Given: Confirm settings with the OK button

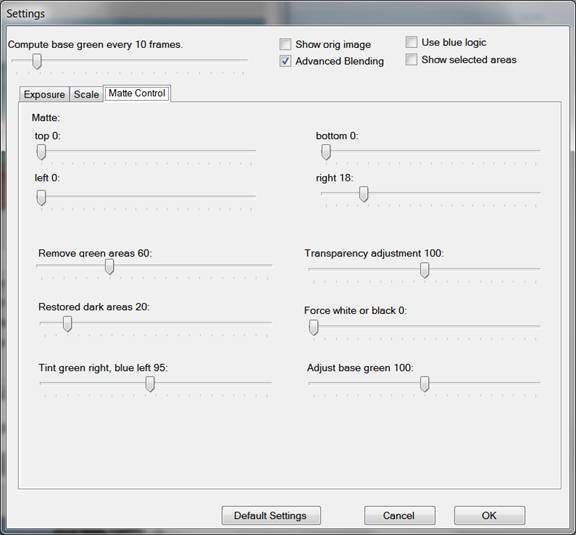Looking at the screenshot, I should [489, 516].
